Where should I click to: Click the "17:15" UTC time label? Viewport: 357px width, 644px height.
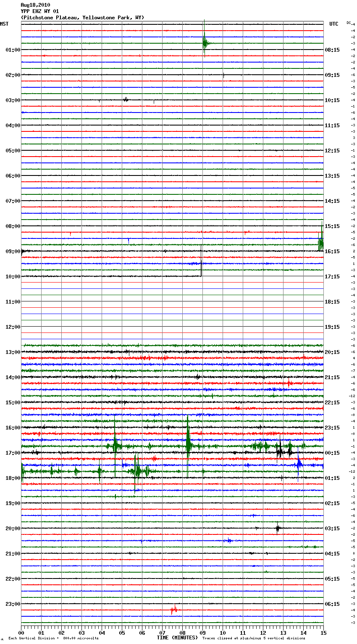point(332,277)
